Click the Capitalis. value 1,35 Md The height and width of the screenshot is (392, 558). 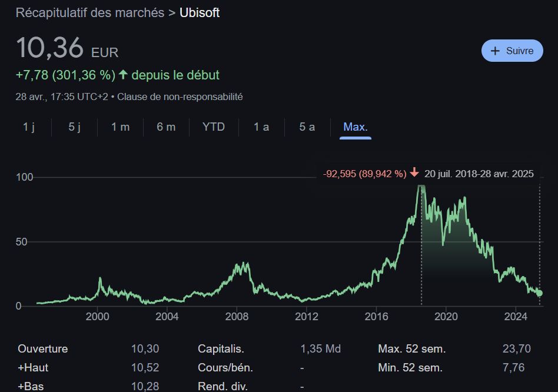[x=321, y=348]
